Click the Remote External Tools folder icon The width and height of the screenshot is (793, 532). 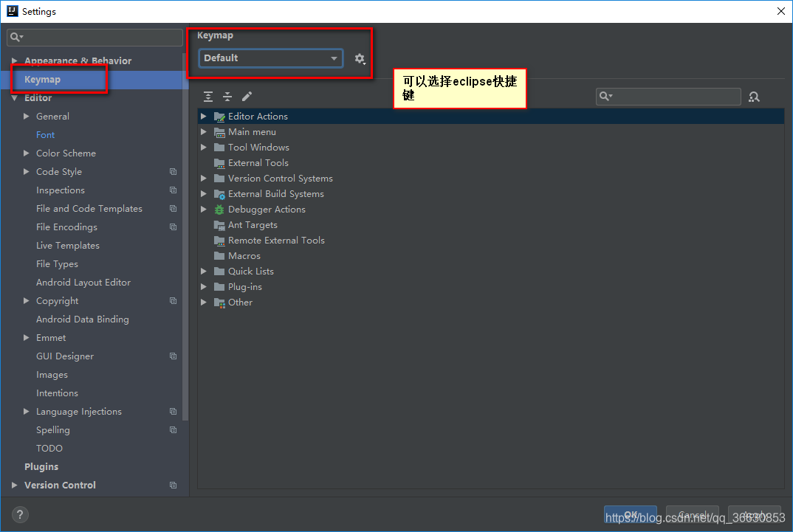(219, 241)
